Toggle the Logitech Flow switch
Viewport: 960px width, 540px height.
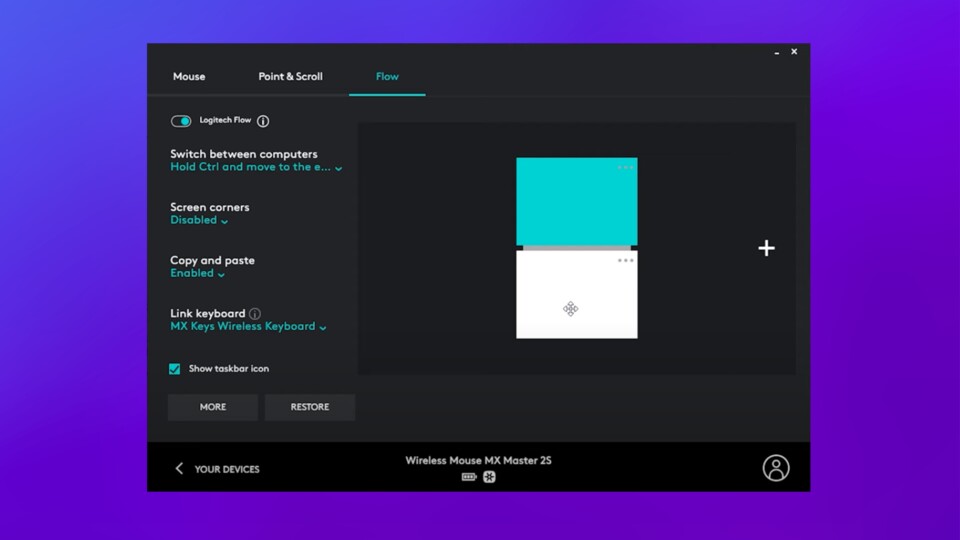click(181, 121)
